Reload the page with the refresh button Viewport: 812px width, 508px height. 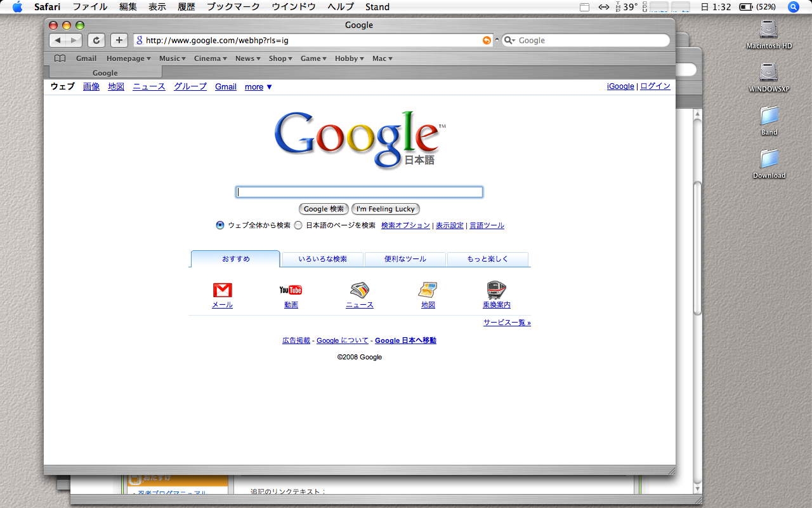pos(96,40)
